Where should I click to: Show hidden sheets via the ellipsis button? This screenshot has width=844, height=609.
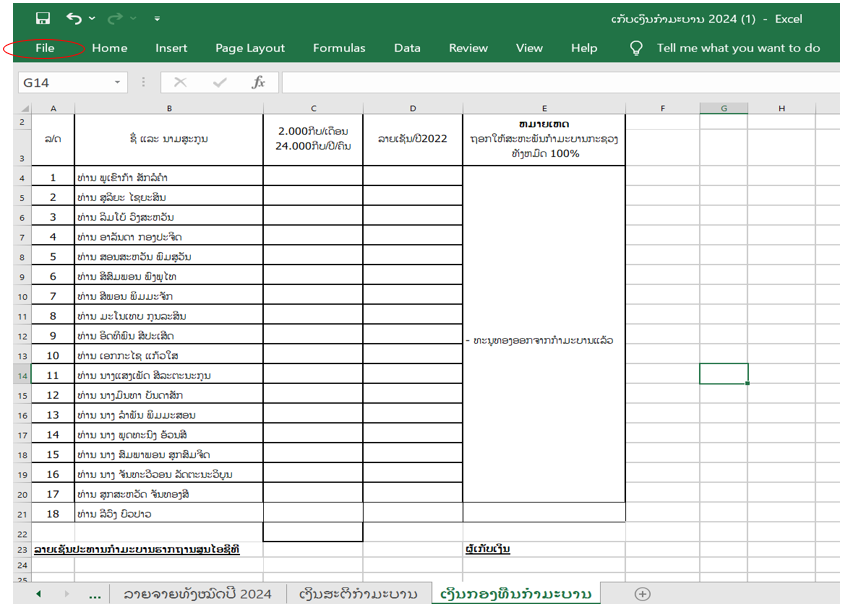click(95, 594)
